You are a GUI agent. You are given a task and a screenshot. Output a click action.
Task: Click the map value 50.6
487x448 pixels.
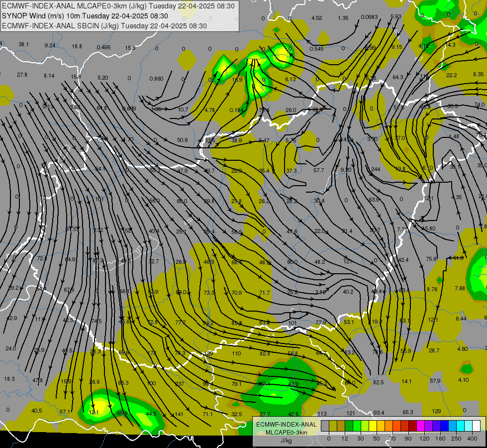[183, 140]
